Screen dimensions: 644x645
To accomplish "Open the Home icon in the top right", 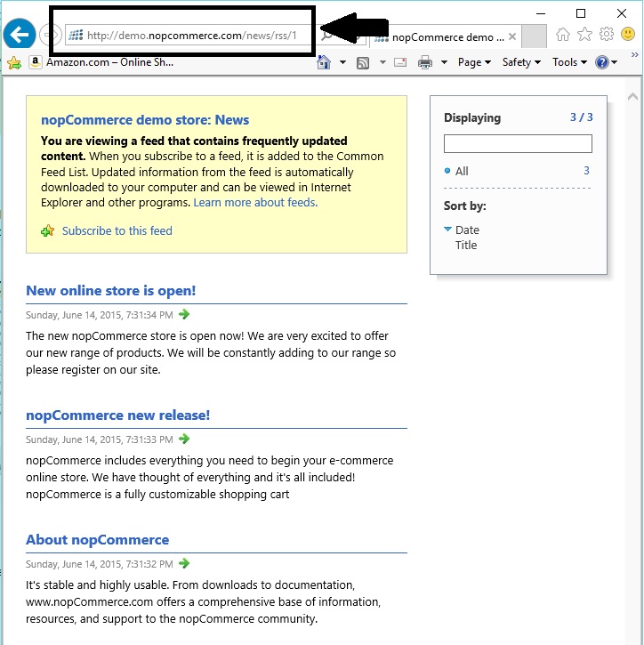I will (x=562, y=35).
